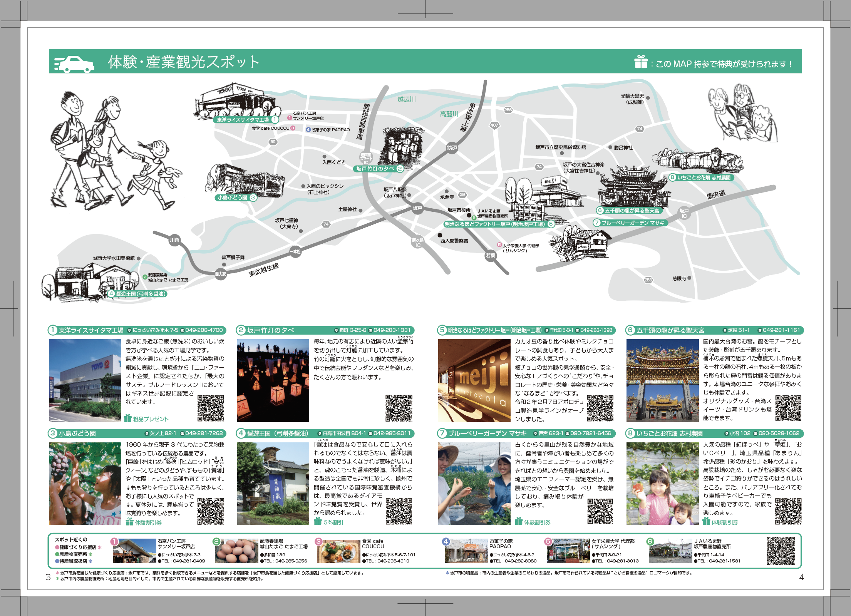Click the 城西大学水田美術館 map label
Image resolution: width=851 pixels, height=616 pixels.
114,258
